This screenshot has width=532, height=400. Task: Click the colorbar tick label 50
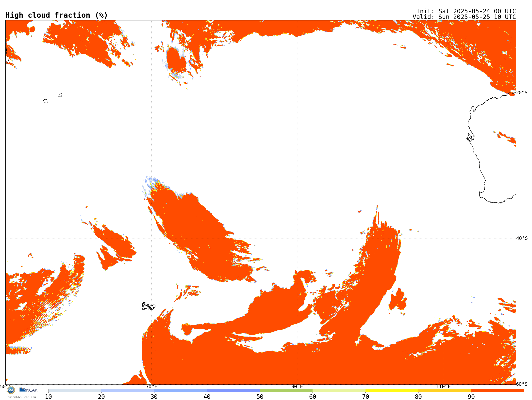(260, 397)
